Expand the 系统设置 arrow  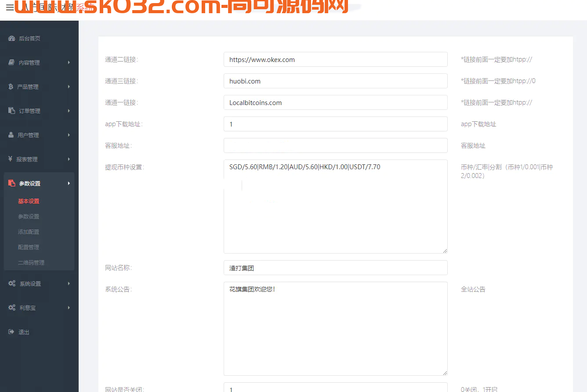point(69,283)
